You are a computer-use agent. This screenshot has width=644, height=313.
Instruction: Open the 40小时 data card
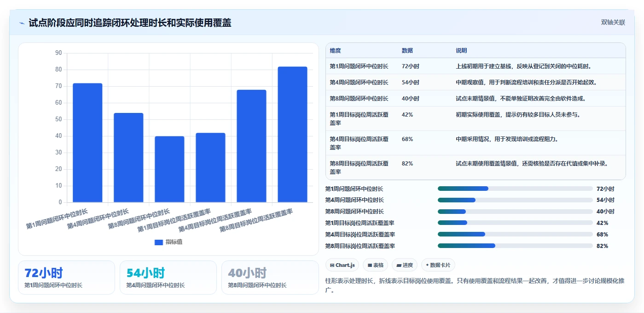point(270,278)
